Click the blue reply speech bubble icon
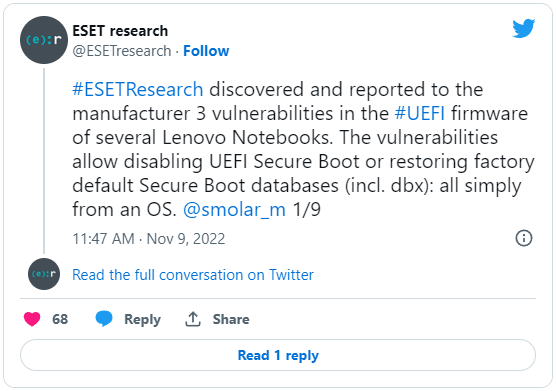 coord(104,319)
